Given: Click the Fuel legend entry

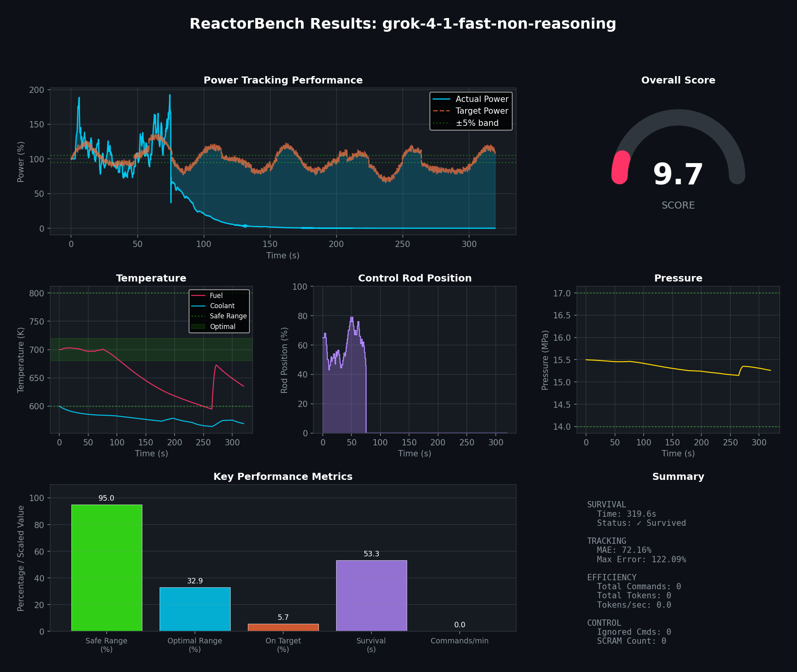Looking at the screenshot, I should pos(216,296).
